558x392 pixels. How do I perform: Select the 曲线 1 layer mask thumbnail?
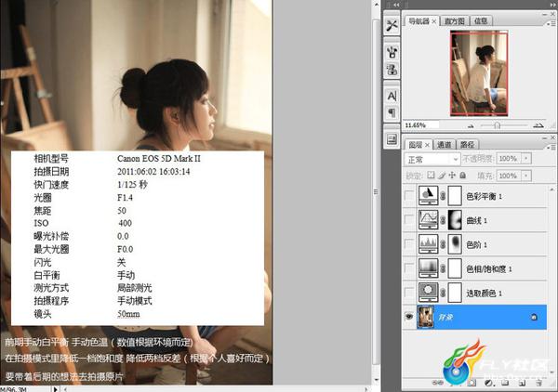tap(455, 220)
